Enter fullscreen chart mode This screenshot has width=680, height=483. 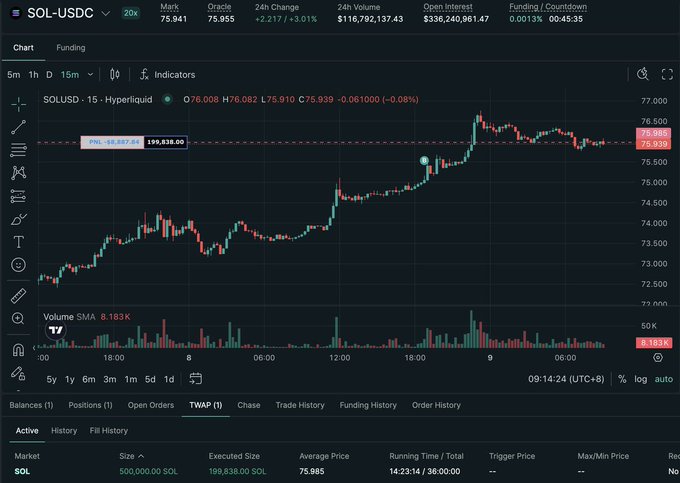point(667,74)
